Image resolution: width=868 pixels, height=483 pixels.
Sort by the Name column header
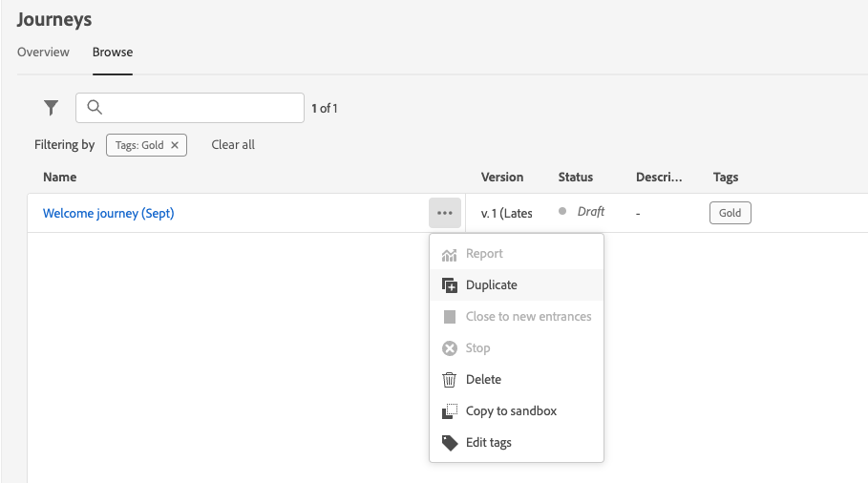pos(60,178)
